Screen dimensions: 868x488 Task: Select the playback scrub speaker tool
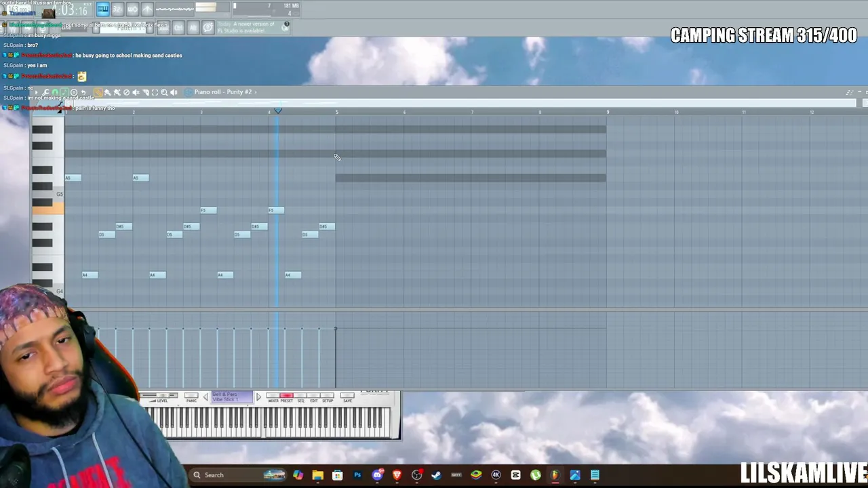point(174,92)
